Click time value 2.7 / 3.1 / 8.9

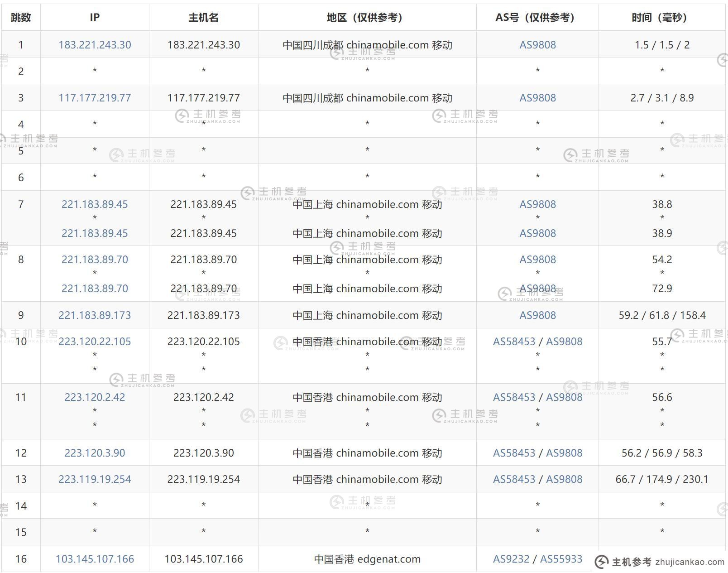point(662,98)
